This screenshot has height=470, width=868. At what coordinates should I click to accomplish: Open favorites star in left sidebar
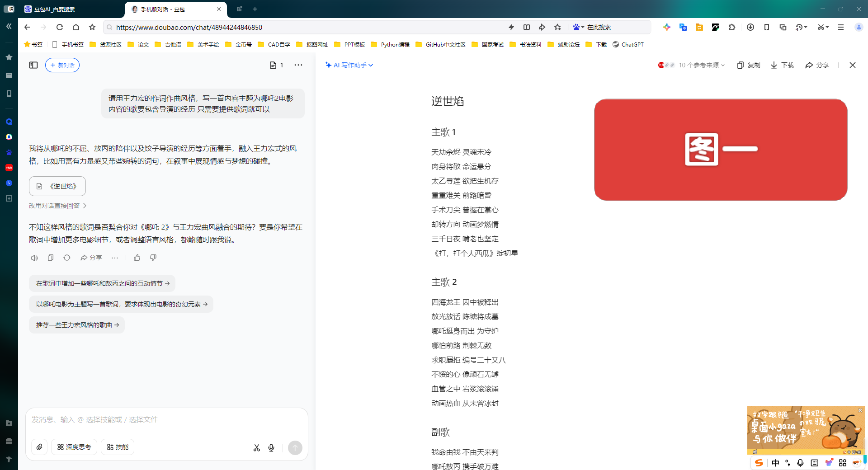tap(9, 57)
